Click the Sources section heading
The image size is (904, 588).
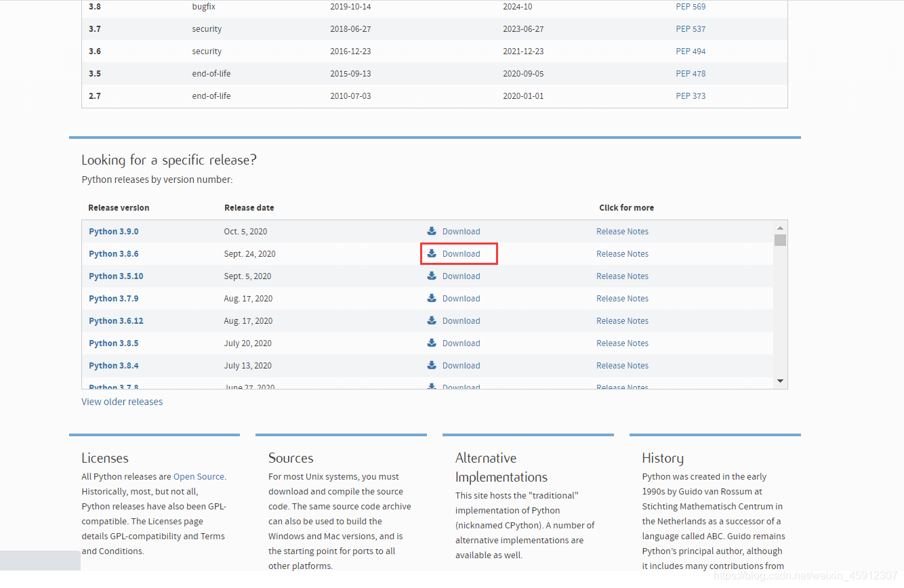[x=291, y=458]
